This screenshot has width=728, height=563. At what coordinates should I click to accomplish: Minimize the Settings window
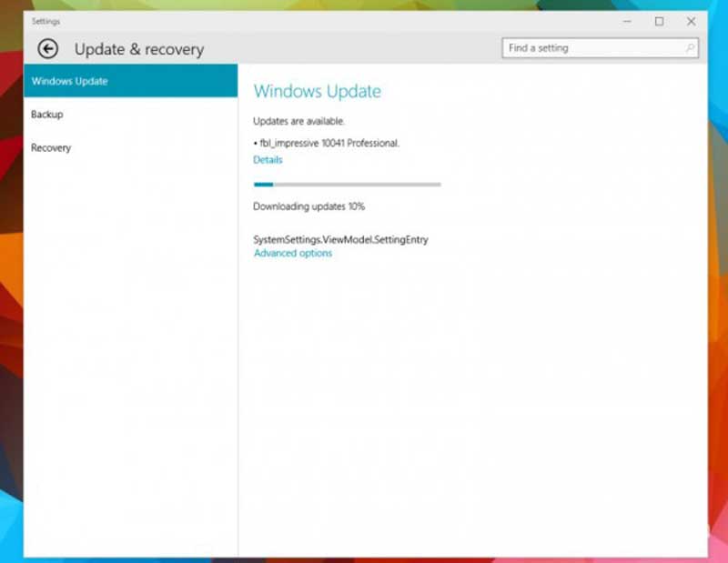coord(627,21)
